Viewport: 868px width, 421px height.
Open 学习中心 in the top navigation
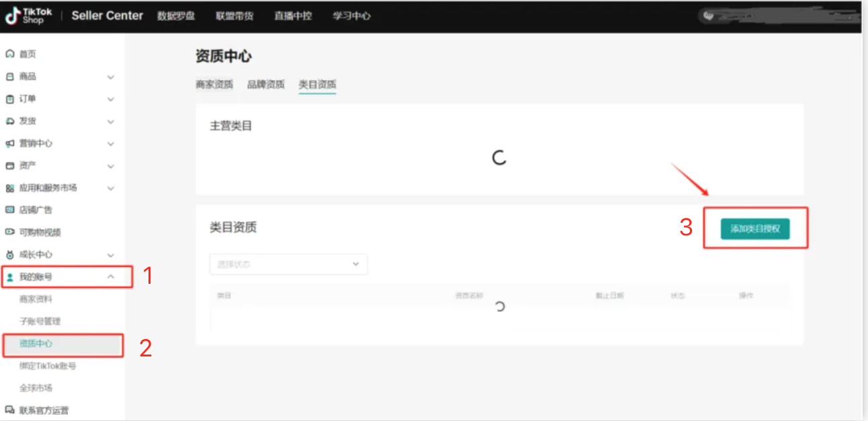coord(351,16)
